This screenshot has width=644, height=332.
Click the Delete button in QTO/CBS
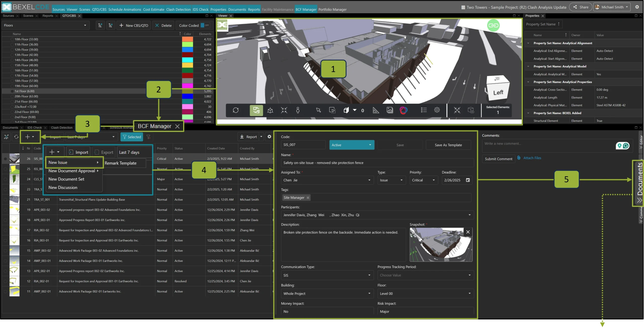pyautogui.click(x=164, y=25)
